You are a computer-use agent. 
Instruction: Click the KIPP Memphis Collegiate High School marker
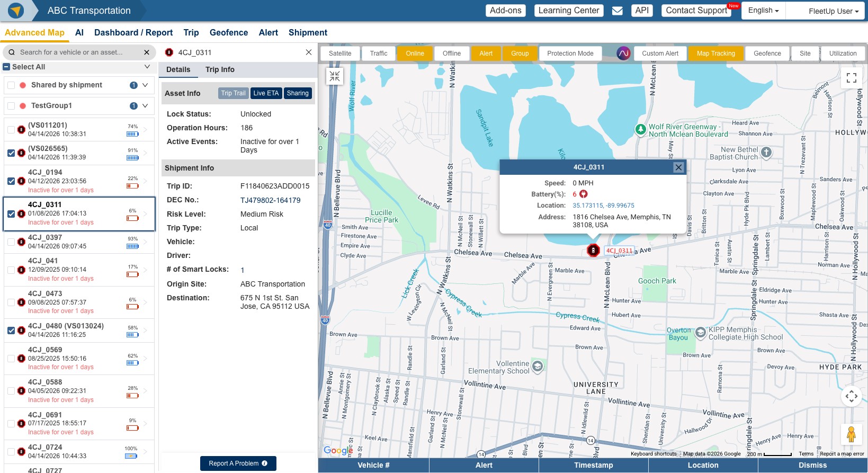[x=701, y=333]
